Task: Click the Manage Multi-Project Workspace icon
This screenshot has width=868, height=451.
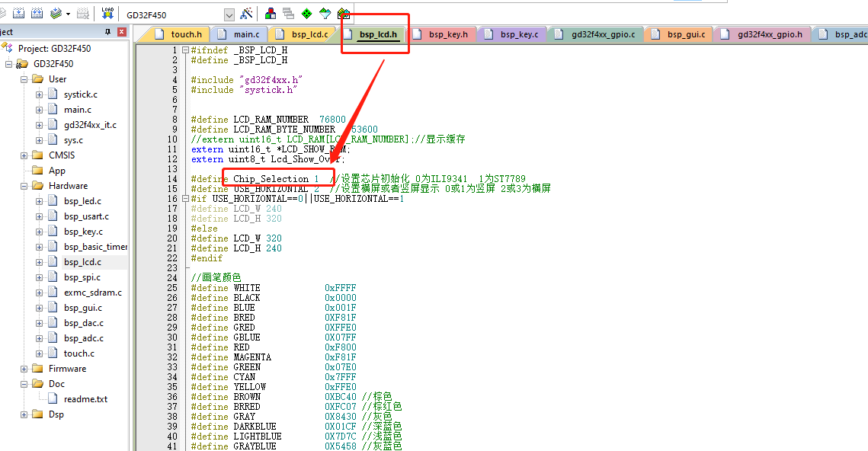Action: (x=288, y=13)
